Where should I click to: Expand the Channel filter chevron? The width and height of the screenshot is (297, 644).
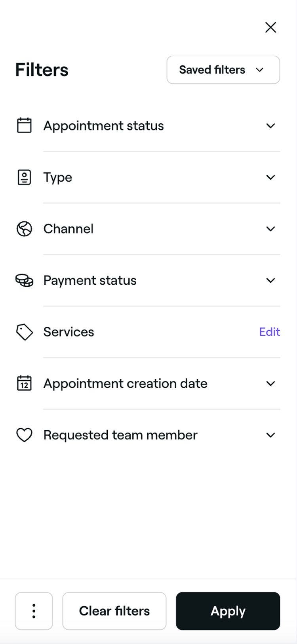(x=270, y=229)
